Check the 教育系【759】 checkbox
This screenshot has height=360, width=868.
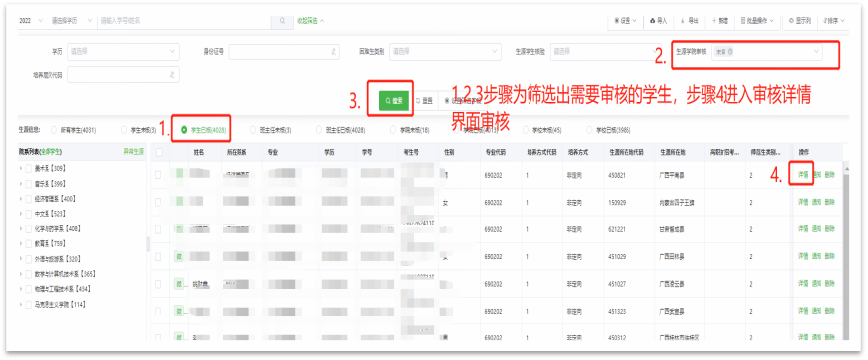[29, 243]
